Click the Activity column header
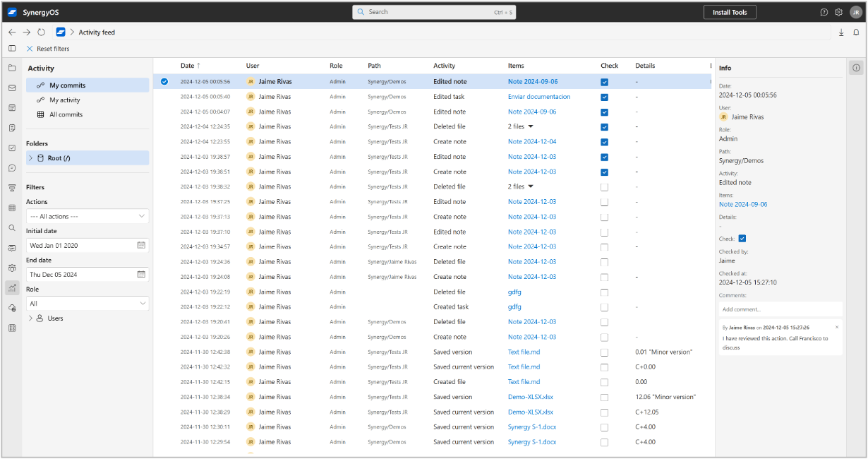 tap(445, 66)
